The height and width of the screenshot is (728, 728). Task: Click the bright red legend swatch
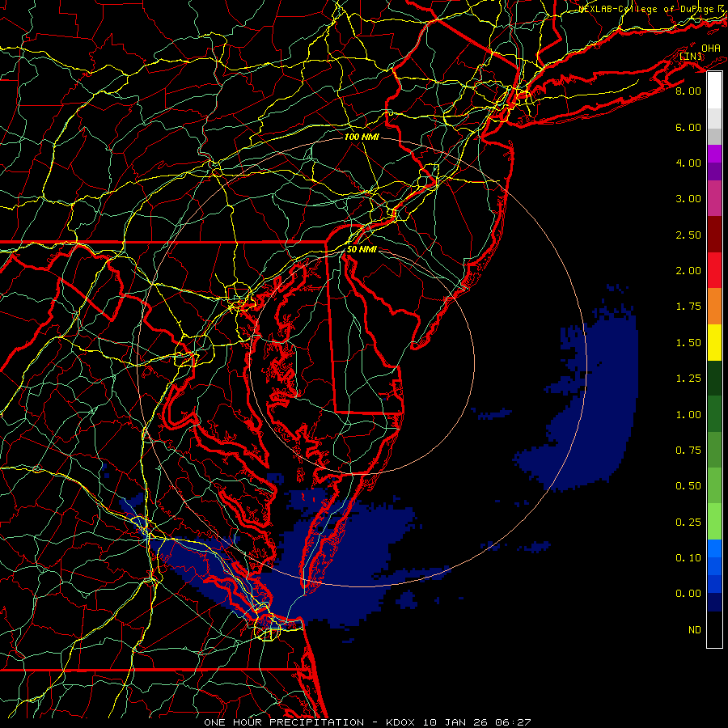tap(714, 270)
